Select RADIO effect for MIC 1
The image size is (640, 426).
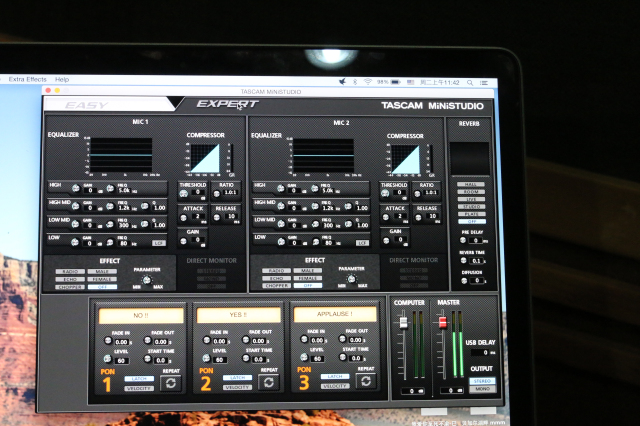click(x=70, y=271)
